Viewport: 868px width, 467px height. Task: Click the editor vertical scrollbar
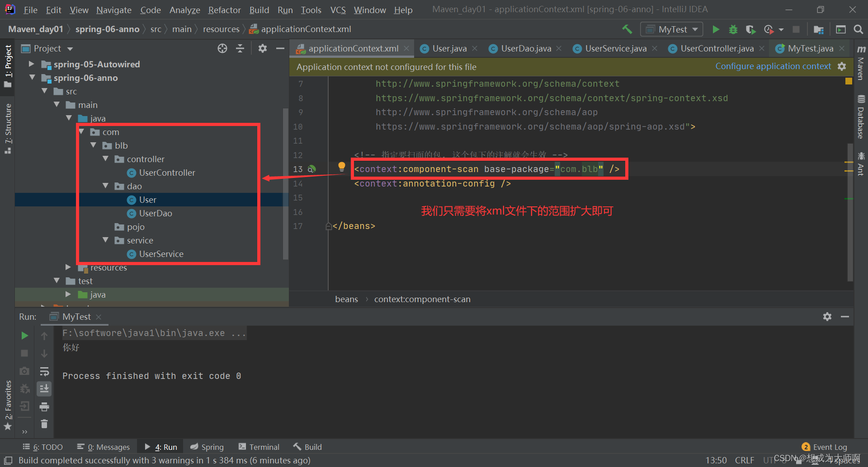850,212
